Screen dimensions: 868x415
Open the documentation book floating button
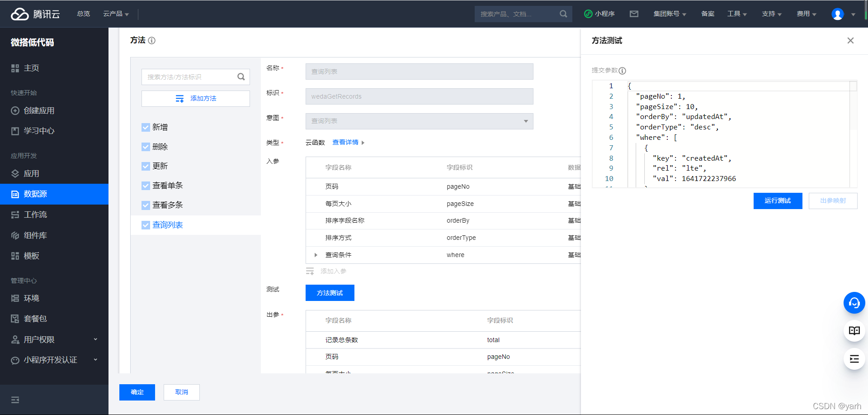pyautogui.click(x=854, y=331)
